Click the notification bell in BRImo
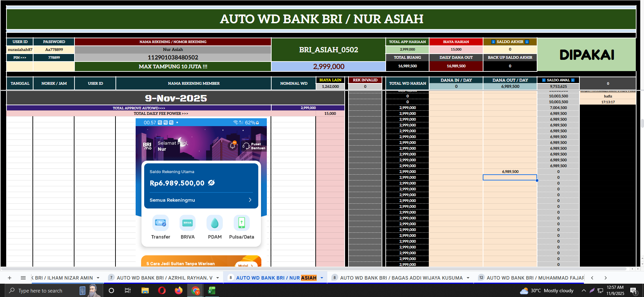Screen dimensions: 644x297 click(x=233, y=146)
